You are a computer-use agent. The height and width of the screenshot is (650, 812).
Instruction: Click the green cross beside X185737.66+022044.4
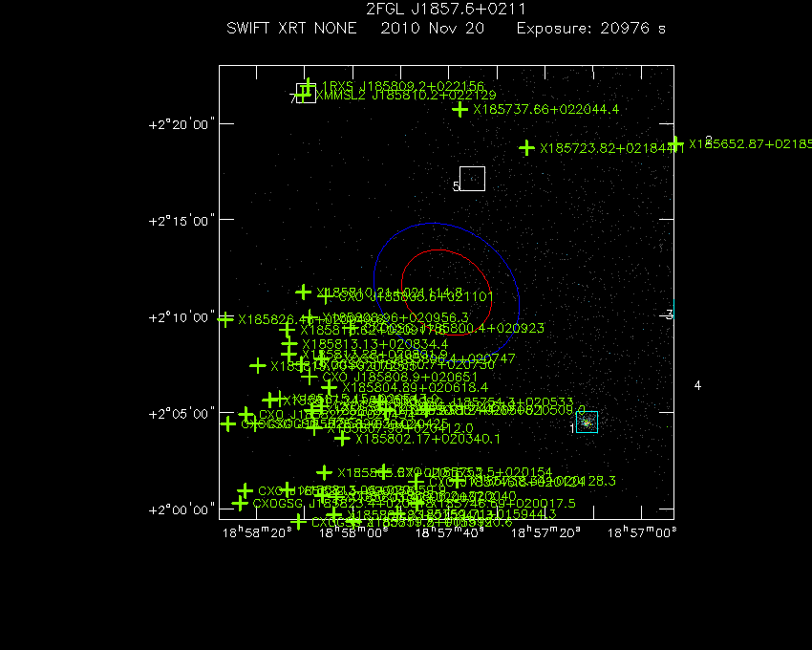click(459, 109)
